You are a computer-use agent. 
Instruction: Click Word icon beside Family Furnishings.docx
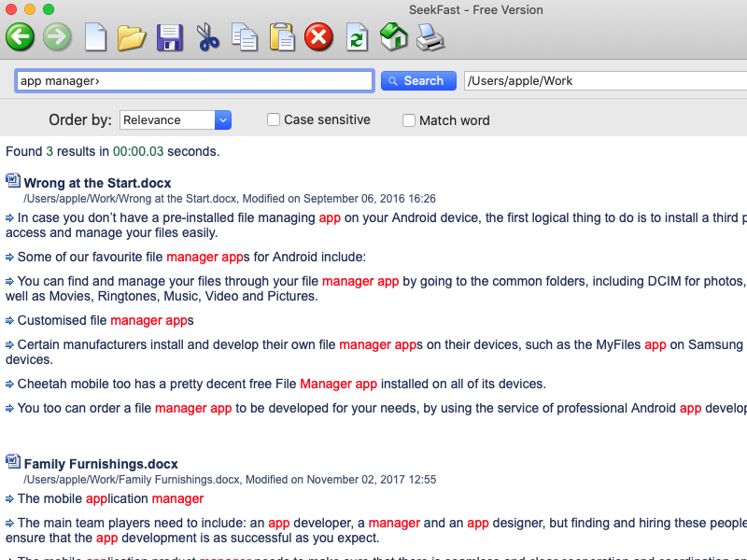coord(13,462)
